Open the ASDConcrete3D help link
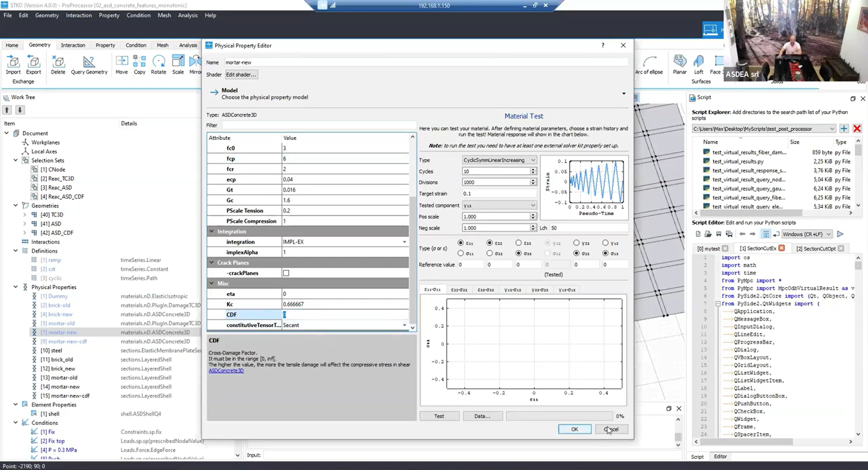This screenshot has height=470, width=868. pyautogui.click(x=226, y=370)
